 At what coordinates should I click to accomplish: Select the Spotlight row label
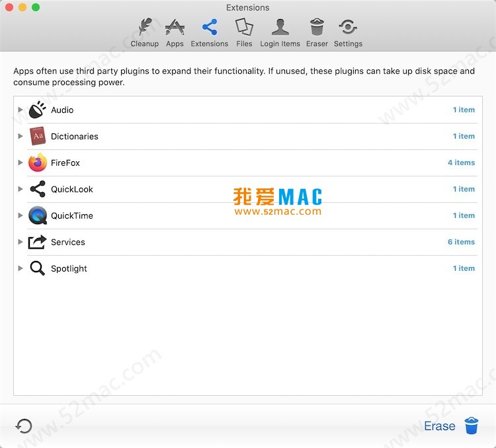[x=69, y=269]
